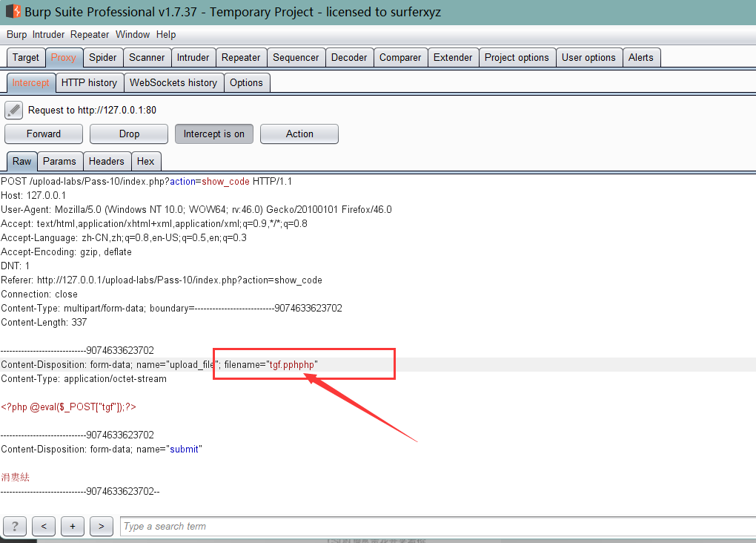756x543 pixels.
Task: Click the DNT: 1 header line
Action: (16, 266)
